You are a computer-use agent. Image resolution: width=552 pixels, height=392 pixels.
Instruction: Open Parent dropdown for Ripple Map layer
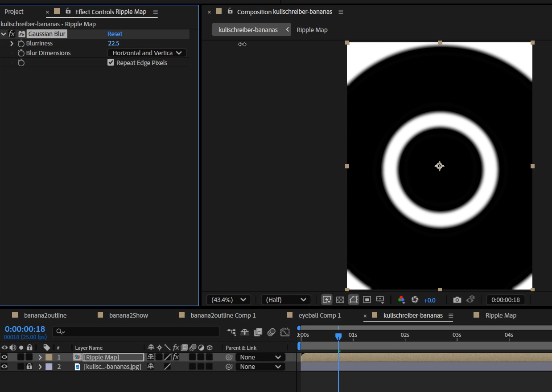(x=260, y=357)
